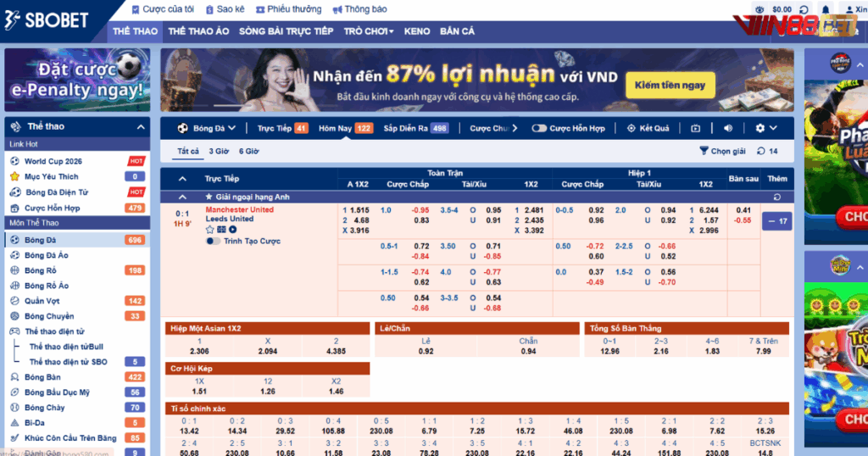868x456 pixels.
Task: Open SÒNG BÀI TRỰC TIẾP tab
Action: (287, 31)
